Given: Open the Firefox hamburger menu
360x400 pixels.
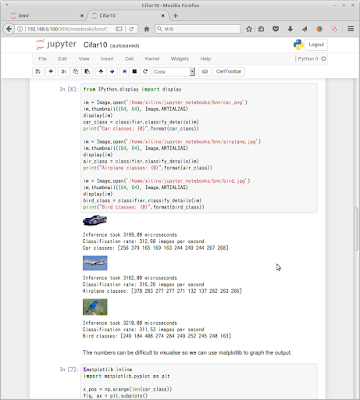Looking at the screenshot, I should pyautogui.click(x=351, y=29).
